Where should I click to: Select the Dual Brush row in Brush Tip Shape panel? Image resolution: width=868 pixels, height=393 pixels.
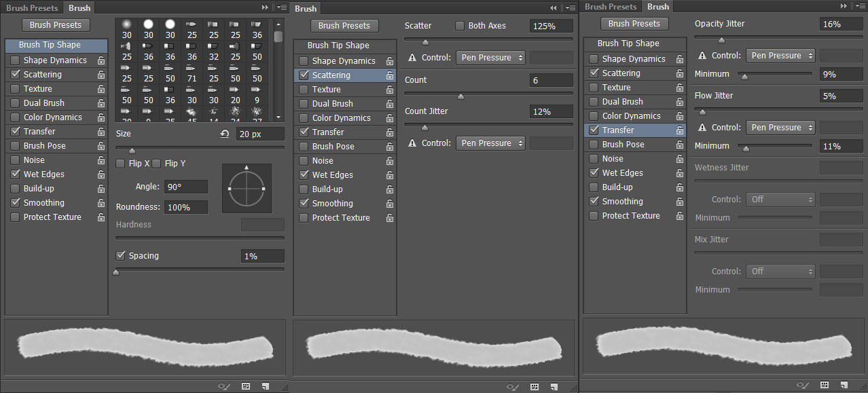click(56, 103)
